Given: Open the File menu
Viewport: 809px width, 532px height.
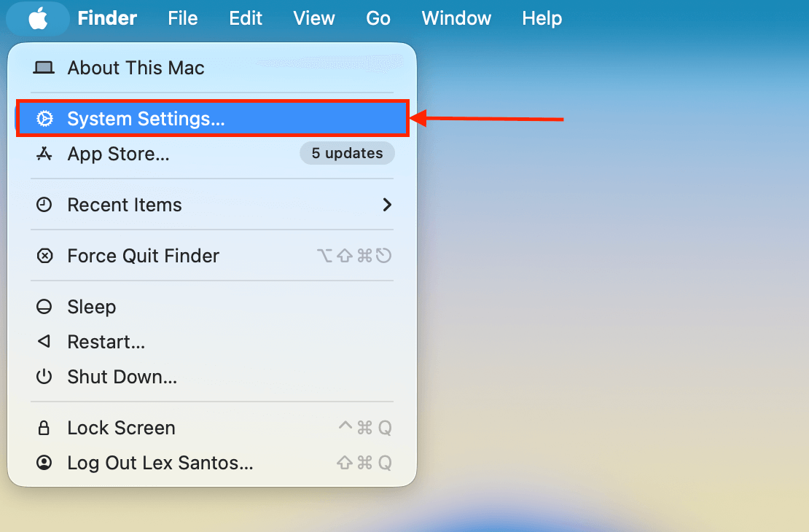Looking at the screenshot, I should click(182, 18).
